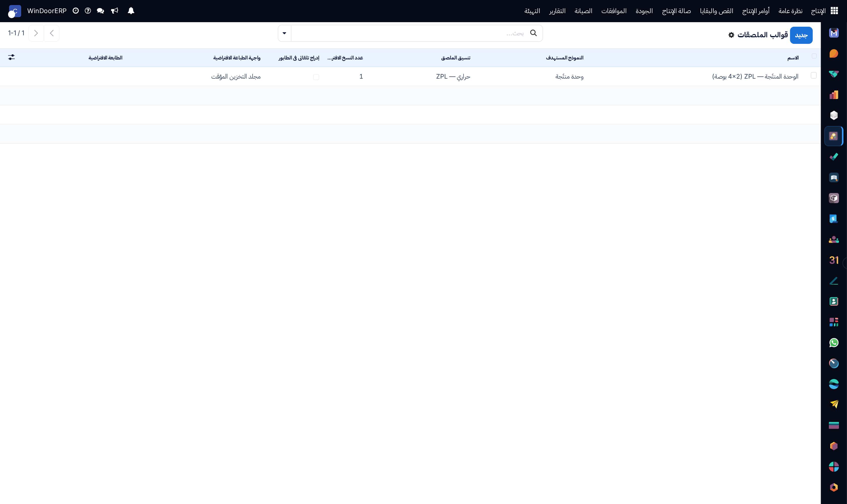Open the 31 Calendar app icon
The height and width of the screenshot is (504, 847).
click(834, 260)
